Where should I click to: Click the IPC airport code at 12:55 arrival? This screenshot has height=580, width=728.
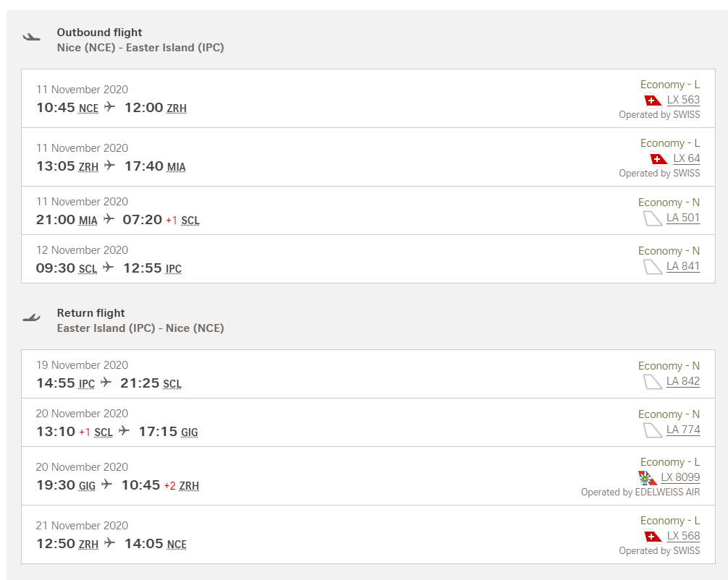pos(174,269)
